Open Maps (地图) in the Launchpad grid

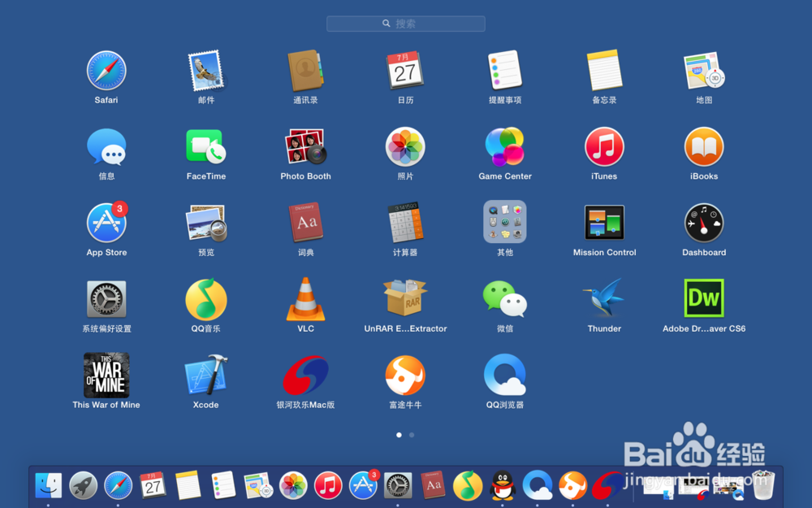704,71
